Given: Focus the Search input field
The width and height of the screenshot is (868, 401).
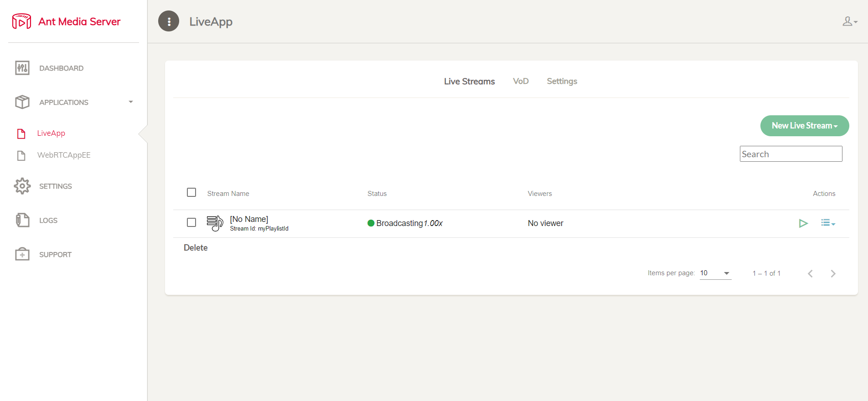Looking at the screenshot, I should coord(790,154).
